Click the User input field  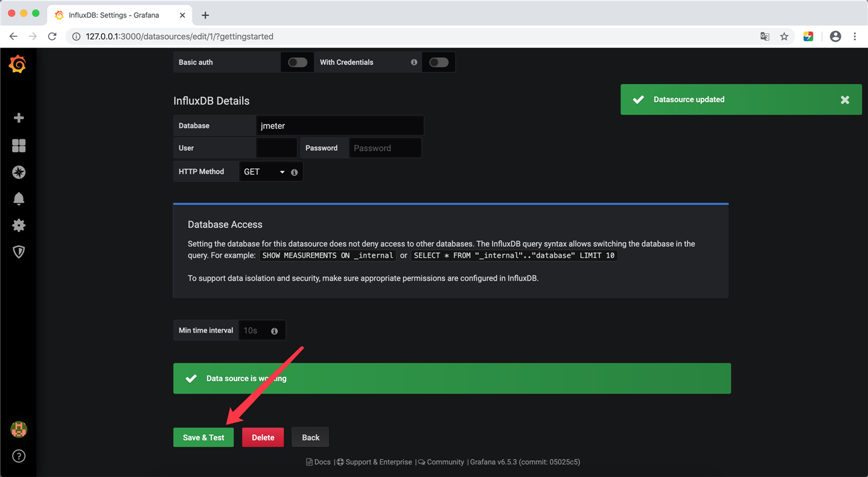click(276, 148)
